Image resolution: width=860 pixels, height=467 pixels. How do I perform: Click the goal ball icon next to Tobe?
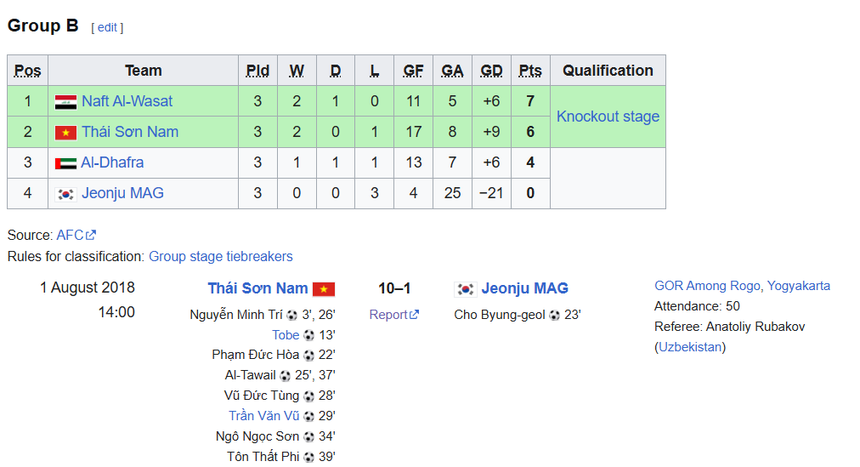click(309, 335)
